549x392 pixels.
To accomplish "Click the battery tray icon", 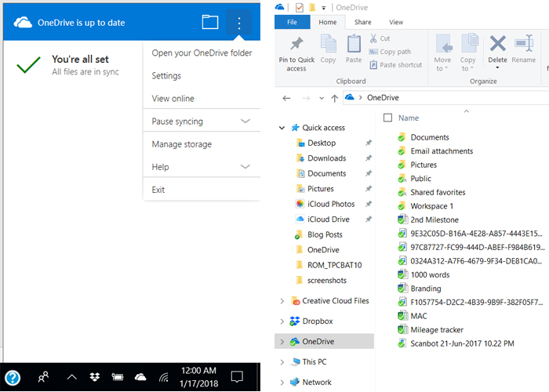I will tap(118, 377).
